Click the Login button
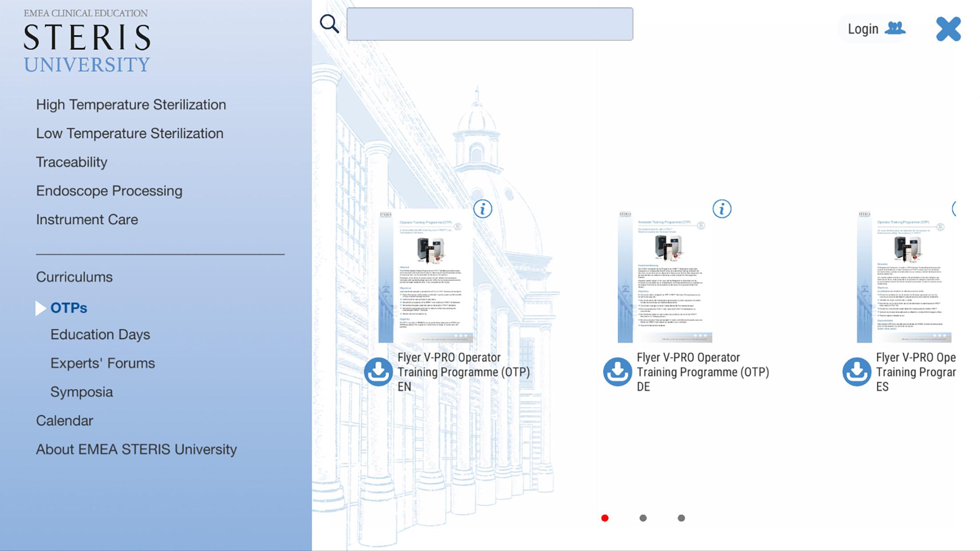This screenshot has width=980, height=551. click(873, 29)
